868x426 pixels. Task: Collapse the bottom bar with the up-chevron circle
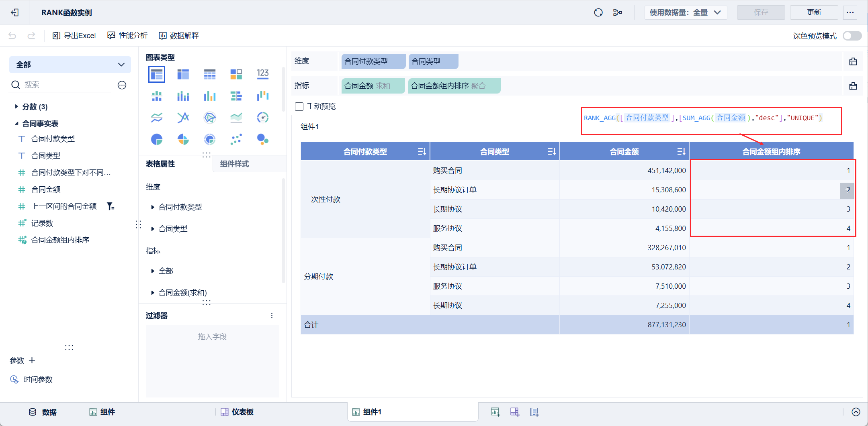point(856,412)
